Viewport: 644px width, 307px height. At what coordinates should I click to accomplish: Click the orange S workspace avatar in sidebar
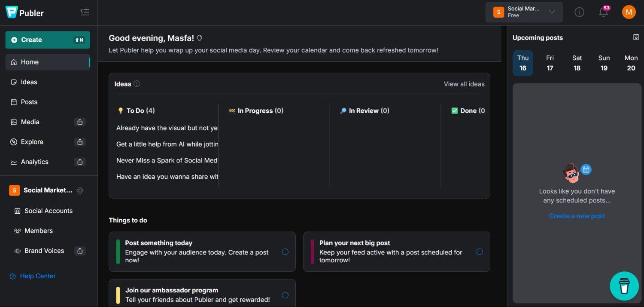(15, 190)
